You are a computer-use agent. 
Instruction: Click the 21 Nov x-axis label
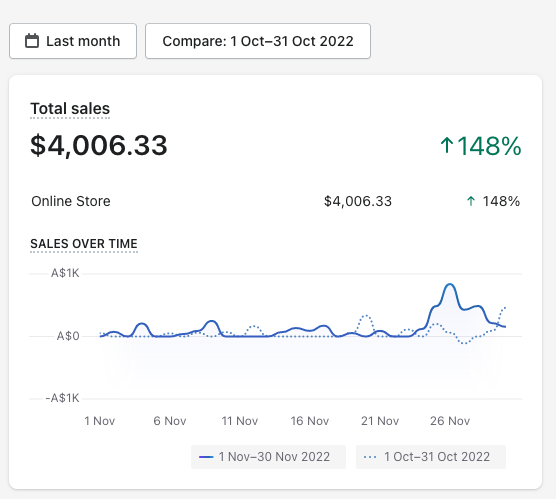[380, 421]
